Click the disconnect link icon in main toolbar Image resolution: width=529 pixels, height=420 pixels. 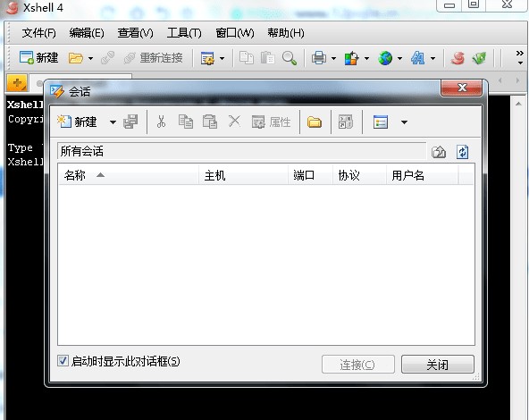[x=107, y=58]
